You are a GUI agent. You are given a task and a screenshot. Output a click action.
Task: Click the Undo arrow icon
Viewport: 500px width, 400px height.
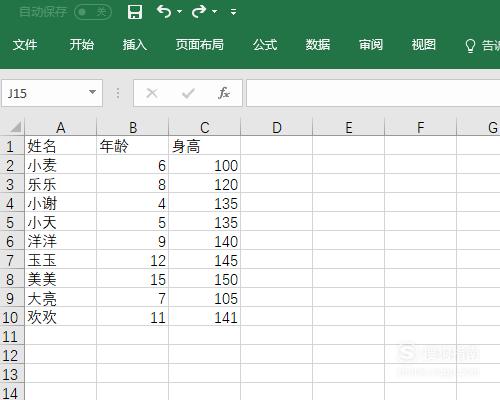(164, 12)
